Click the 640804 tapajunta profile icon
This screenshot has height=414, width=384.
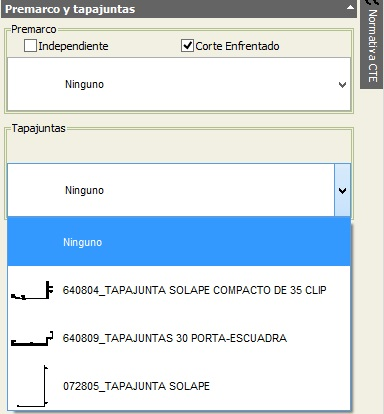[32, 290]
